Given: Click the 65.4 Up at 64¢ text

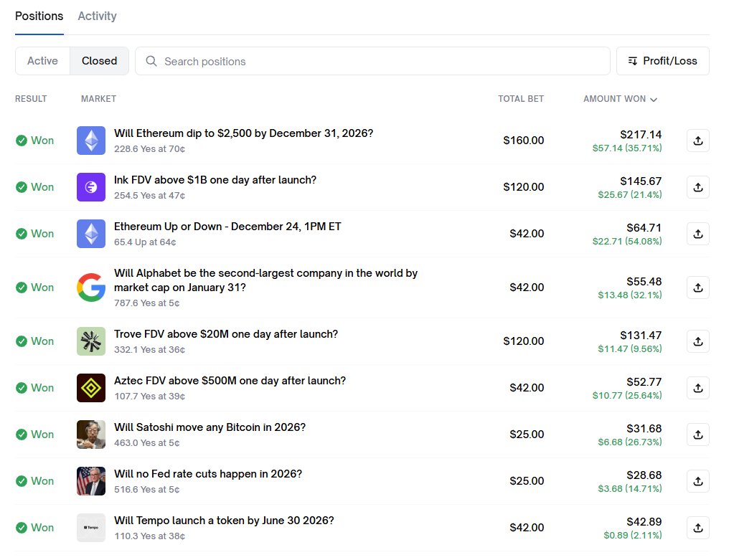Looking at the screenshot, I should point(145,242).
